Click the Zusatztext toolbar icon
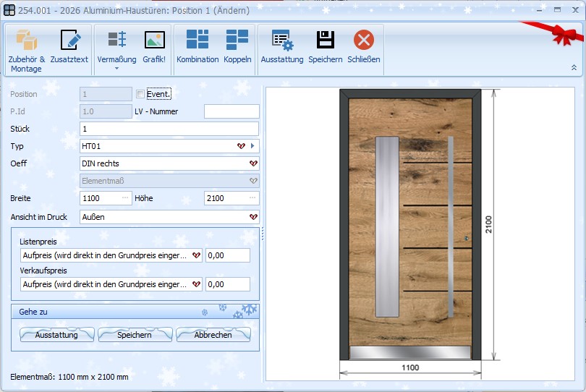Screen dimensions: 586x392 (69, 41)
